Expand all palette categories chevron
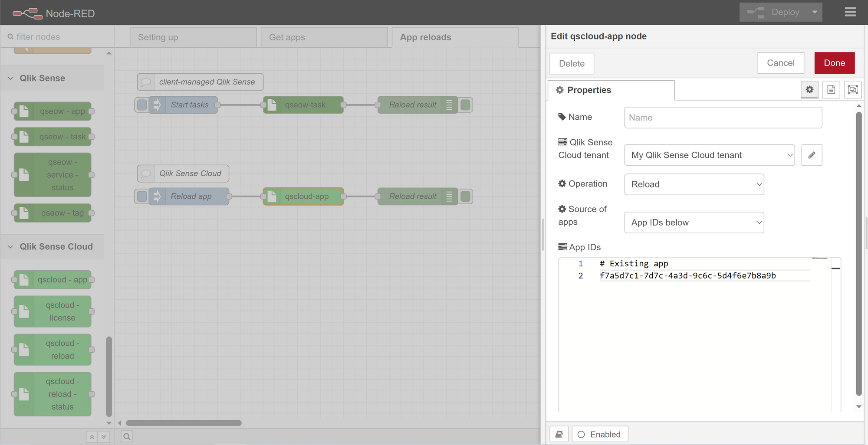 click(x=104, y=437)
